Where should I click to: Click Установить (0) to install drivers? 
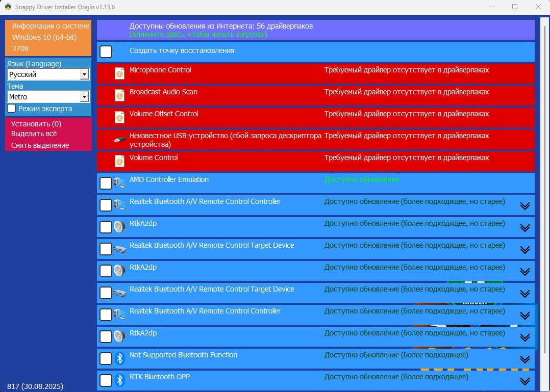tap(36, 124)
